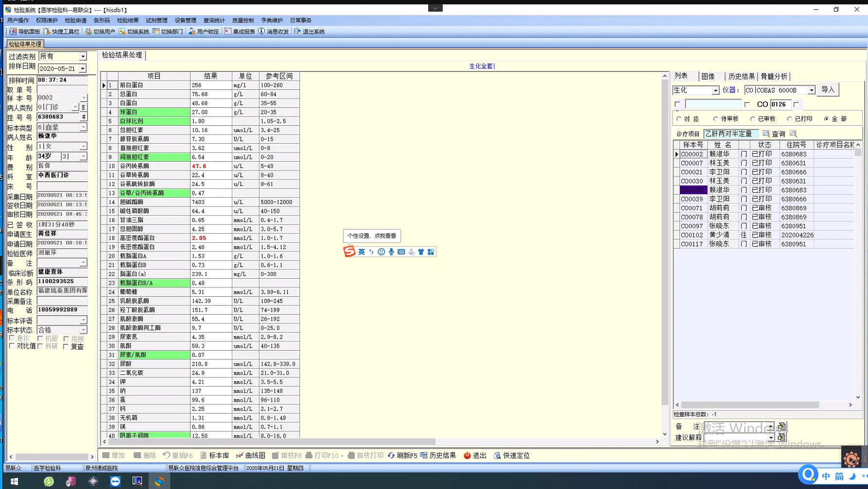This screenshot has height=489, width=868.
Task: Click the Sogou microphone voice input icon
Action: [391, 252]
